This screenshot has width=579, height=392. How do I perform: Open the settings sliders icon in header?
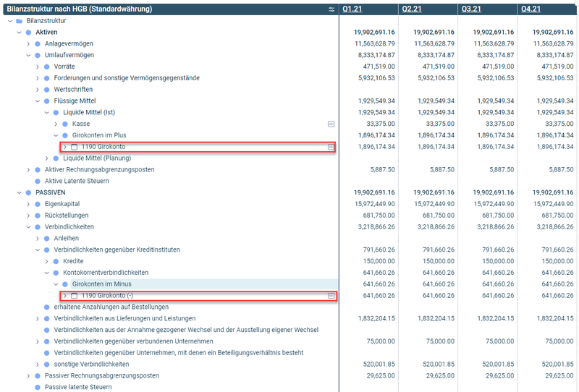coord(331,9)
